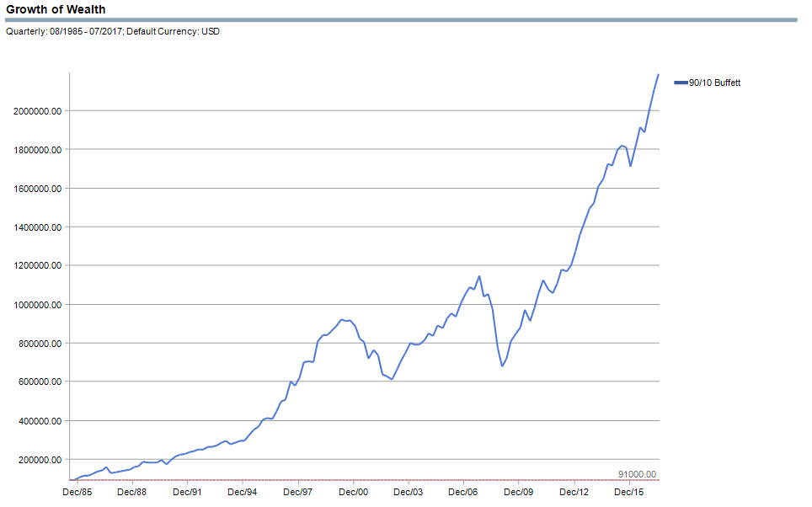Click the Dec/88 x-axis label

132,492
